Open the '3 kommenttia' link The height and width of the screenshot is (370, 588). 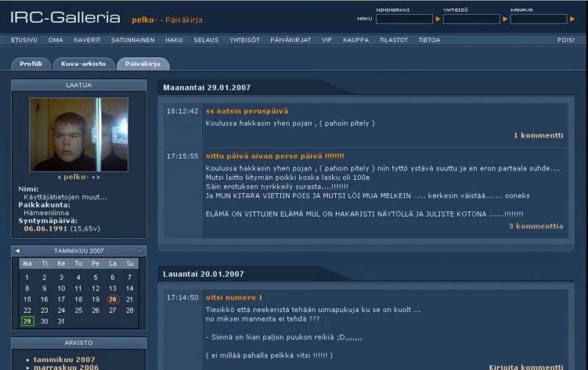(536, 226)
